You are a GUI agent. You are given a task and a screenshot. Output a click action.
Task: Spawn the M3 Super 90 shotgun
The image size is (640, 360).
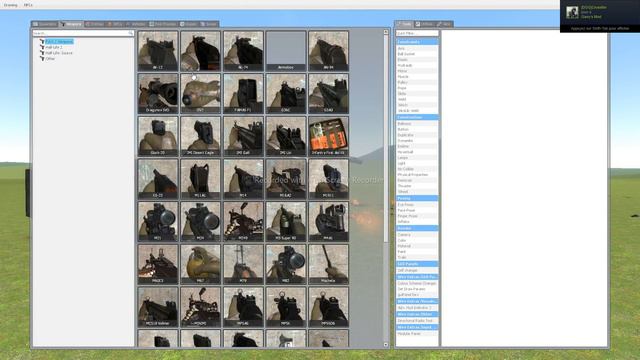pos(286,221)
